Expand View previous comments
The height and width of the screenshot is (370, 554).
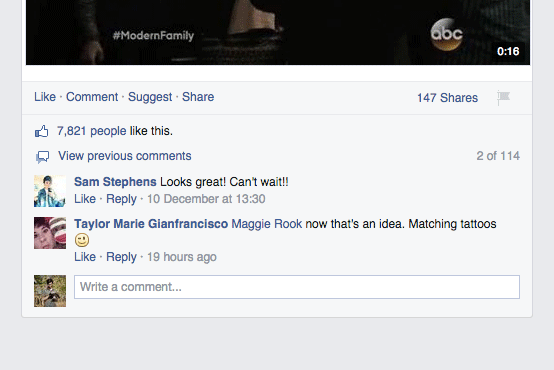[125, 155]
